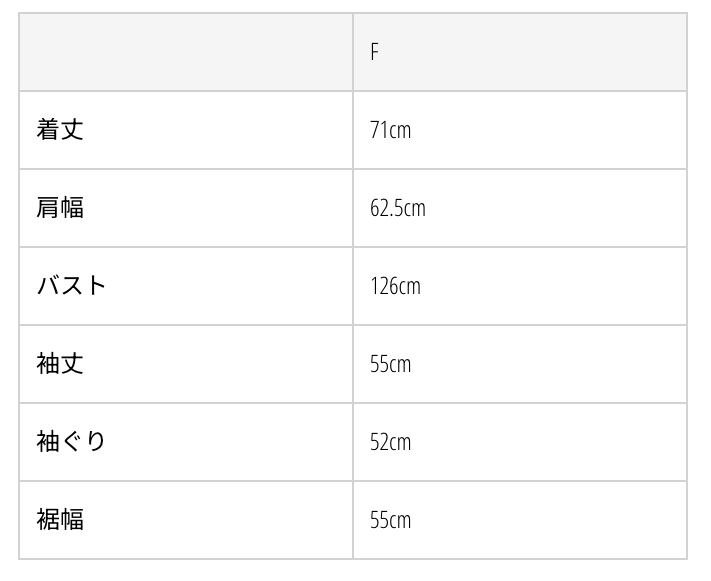Click the 'cm' unit after 126

pos(409,287)
